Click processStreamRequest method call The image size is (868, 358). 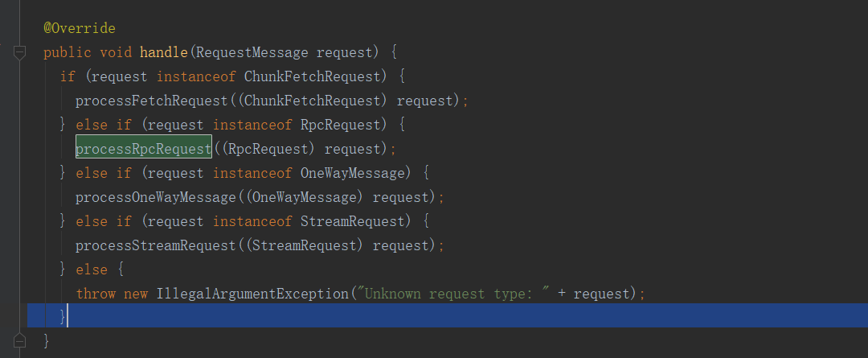click(x=156, y=245)
